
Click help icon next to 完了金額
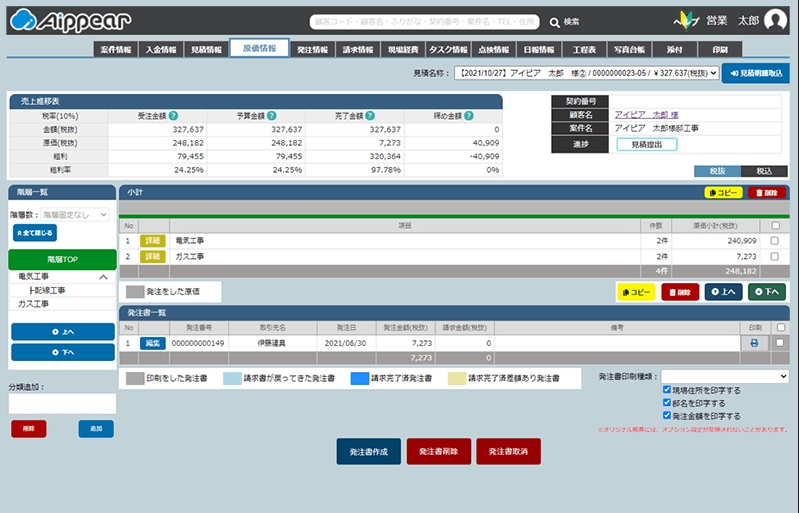coord(370,116)
